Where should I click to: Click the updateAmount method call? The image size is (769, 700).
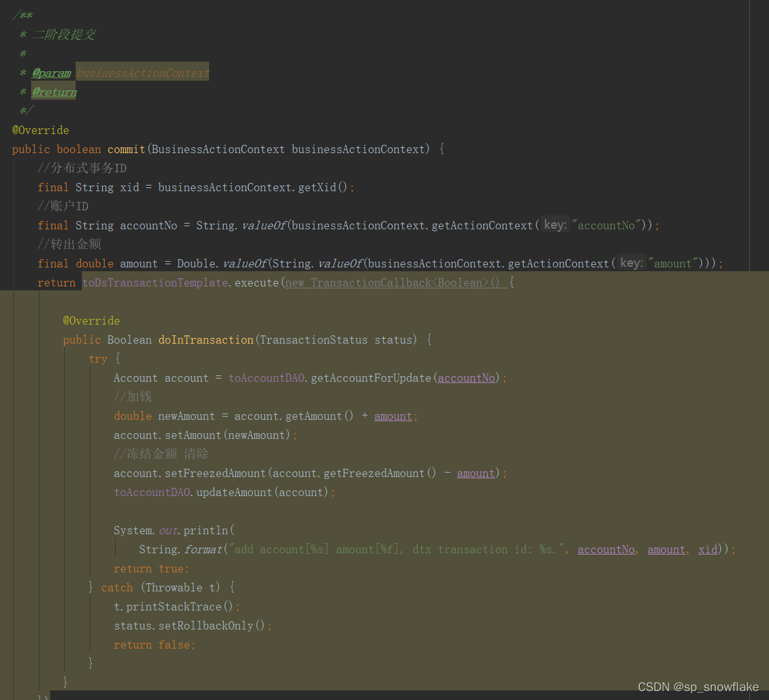click(235, 492)
